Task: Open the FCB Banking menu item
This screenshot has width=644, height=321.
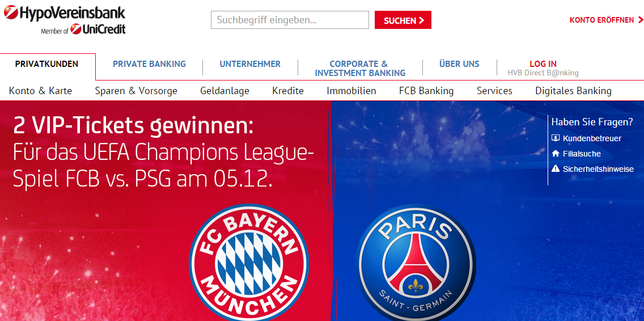Action: tap(426, 91)
